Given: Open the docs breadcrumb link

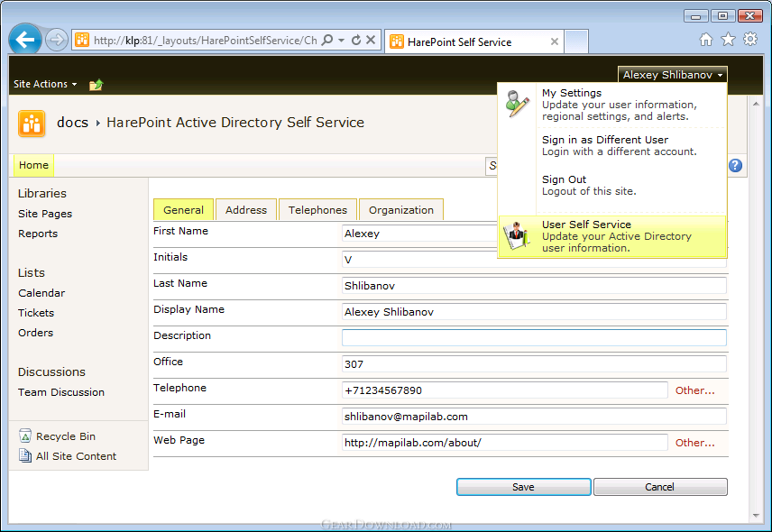Looking at the screenshot, I should [x=72, y=122].
